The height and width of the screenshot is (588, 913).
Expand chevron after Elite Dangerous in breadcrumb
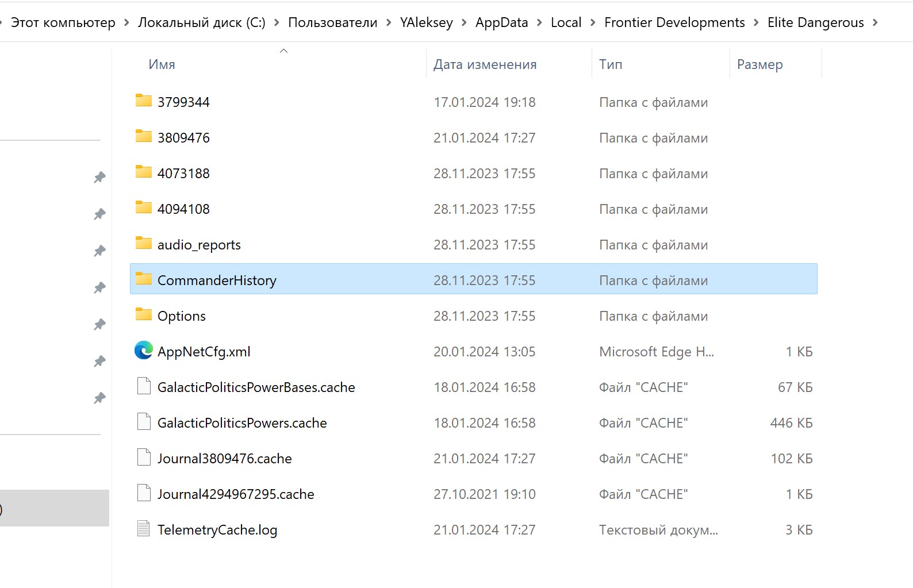875,22
